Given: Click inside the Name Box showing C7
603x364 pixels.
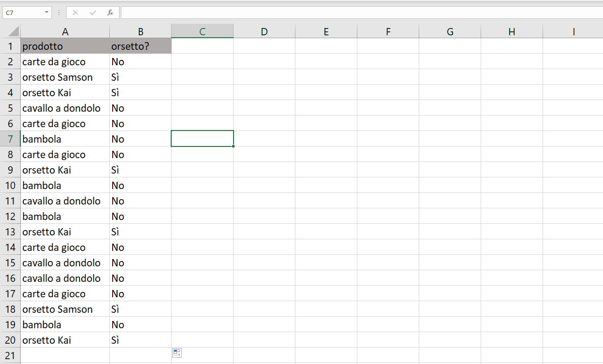Looking at the screenshot, I should (x=22, y=13).
